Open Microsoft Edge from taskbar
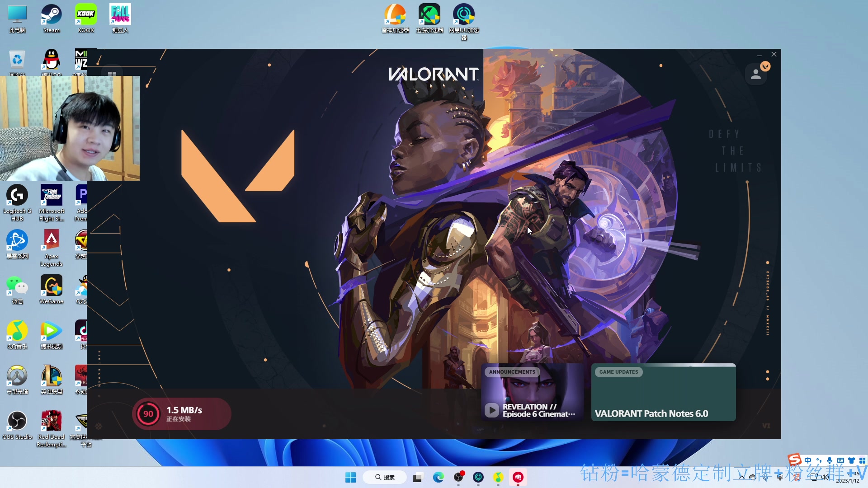Screen dimensions: 868x488 [438, 477]
